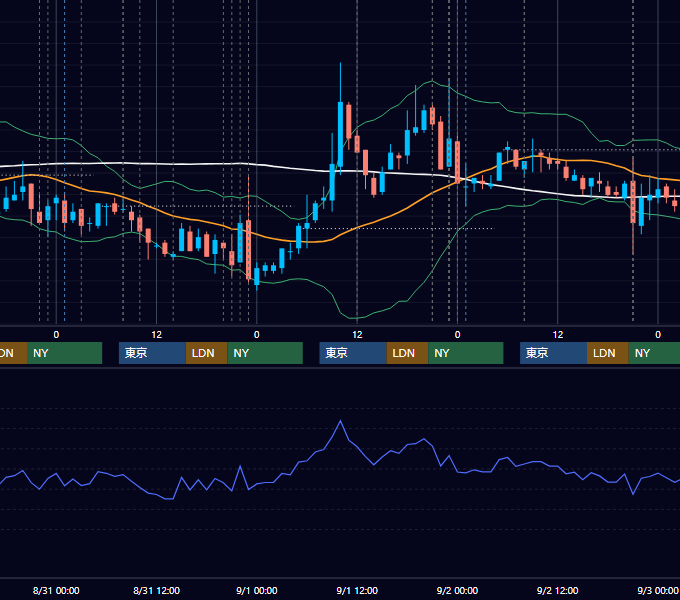Select the 東京 session block on 8/31

coord(152,353)
